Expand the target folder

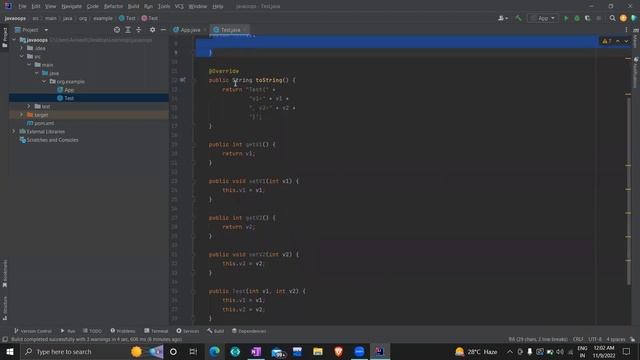pos(22,115)
